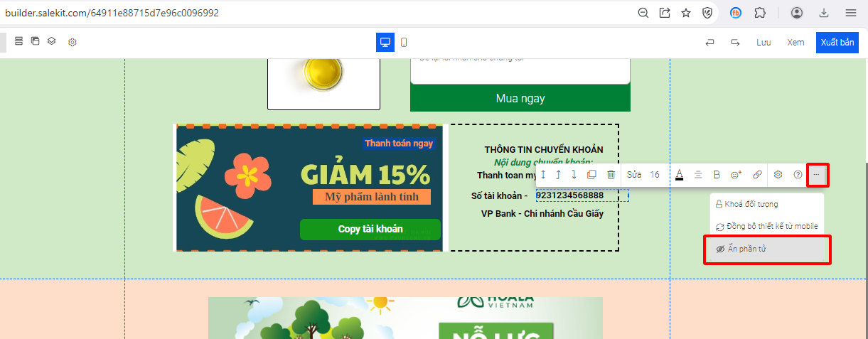Switch to mobile preview mode
The image size is (868, 339).
404,42
